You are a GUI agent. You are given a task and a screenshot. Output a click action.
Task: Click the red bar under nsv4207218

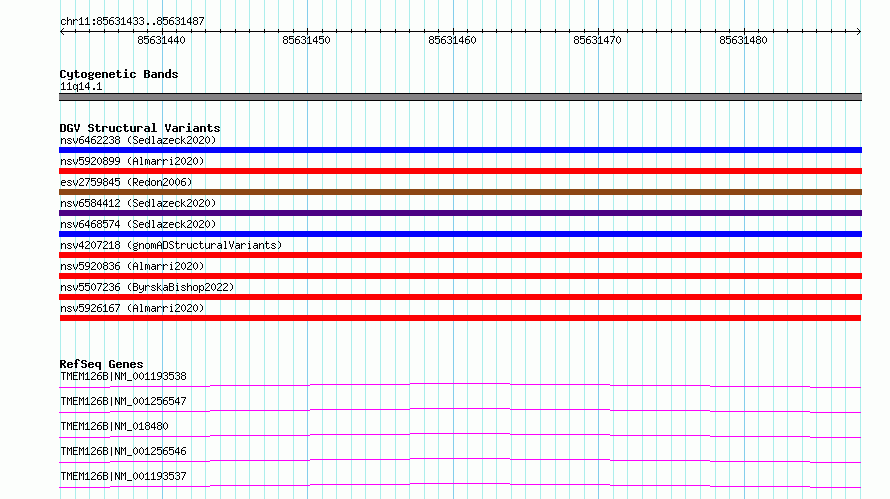click(x=460, y=255)
